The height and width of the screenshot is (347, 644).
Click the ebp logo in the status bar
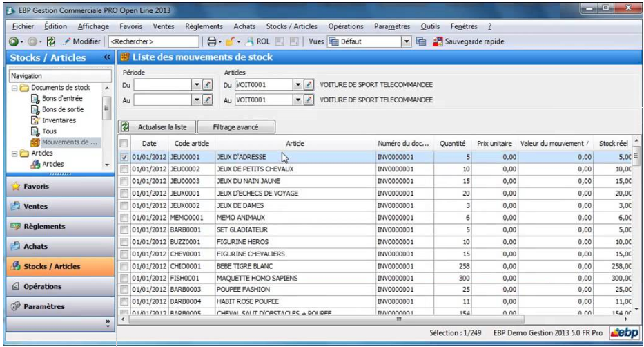click(624, 332)
